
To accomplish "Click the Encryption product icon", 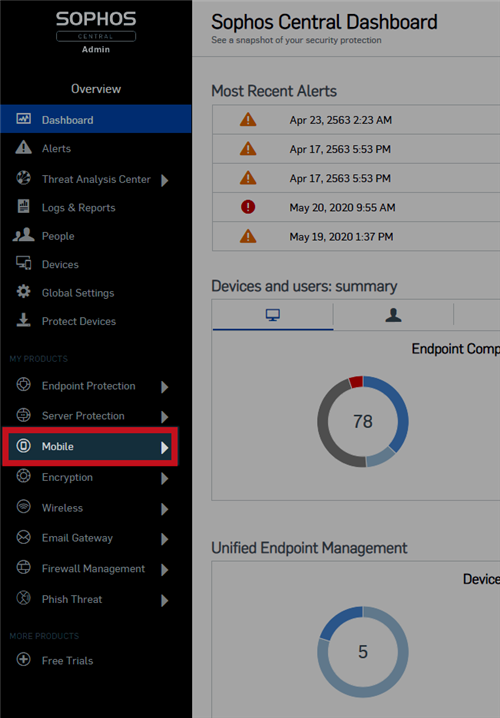I will [x=23, y=476].
